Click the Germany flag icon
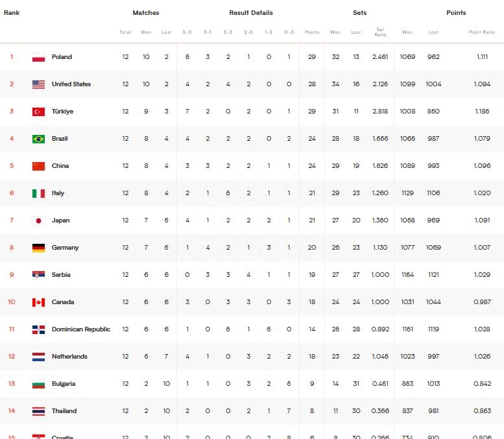This screenshot has height=439, width=504. [38, 248]
